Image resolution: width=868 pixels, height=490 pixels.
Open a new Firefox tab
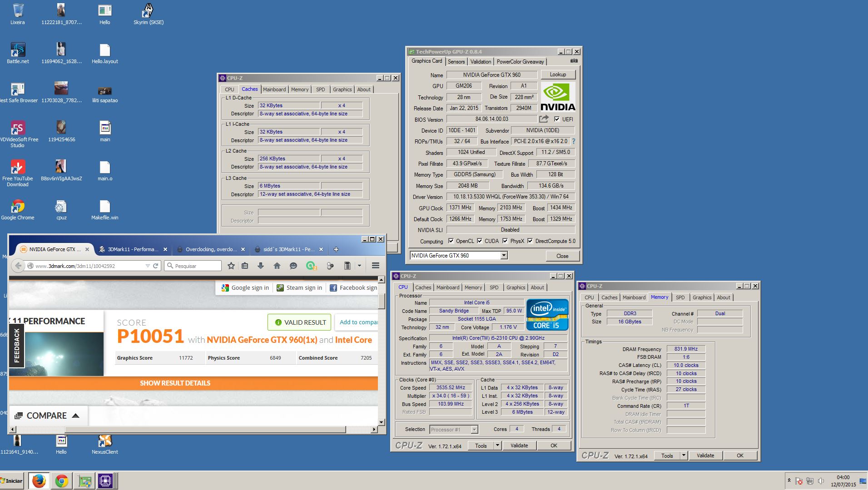point(336,249)
